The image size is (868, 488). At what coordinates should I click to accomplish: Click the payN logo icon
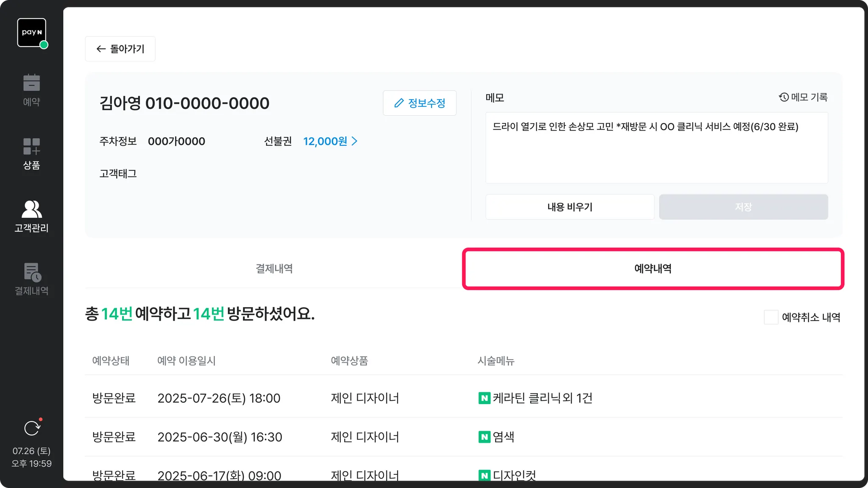pos(32,33)
